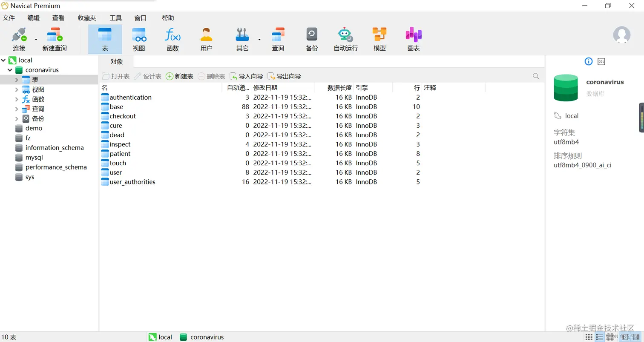The width and height of the screenshot is (644, 342).
Task: Expand the 视图 node in the tree
Action: pos(17,89)
